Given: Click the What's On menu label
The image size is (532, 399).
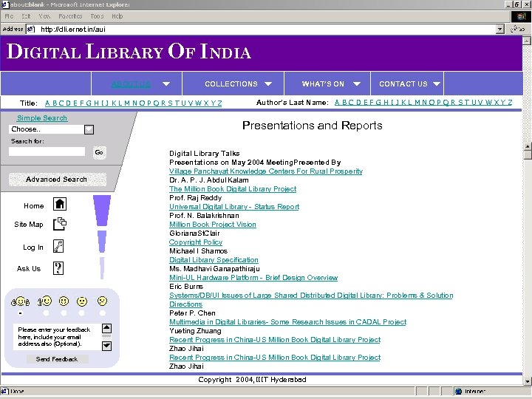Looking at the screenshot, I should pos(323,83).
